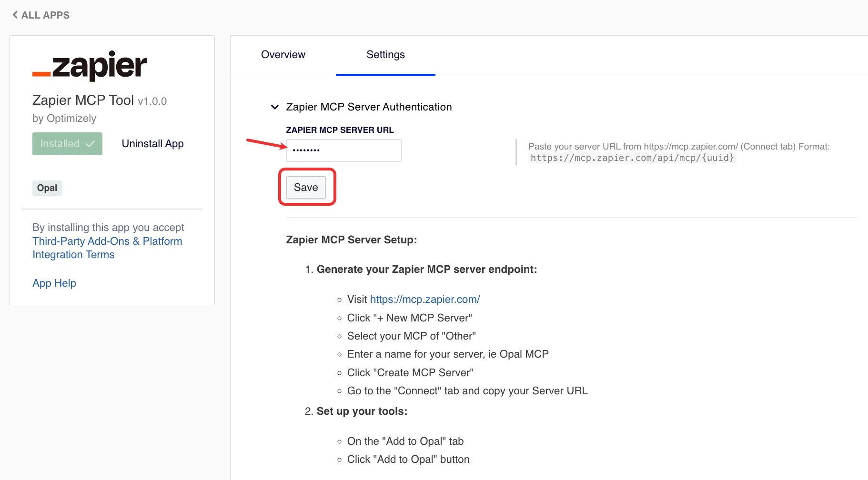The width and height of the screenshot is (868, 480).
Task: Click the 'Click "+ New MCP Server"' instruction
Action: click(x=410, y=318)
